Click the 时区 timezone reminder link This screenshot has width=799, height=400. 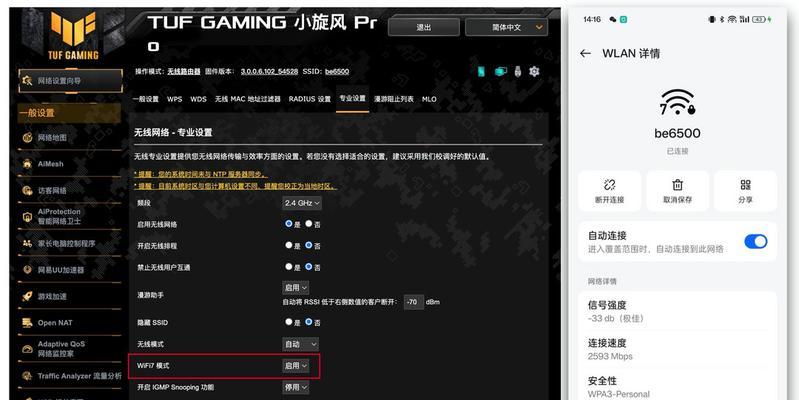235,186
